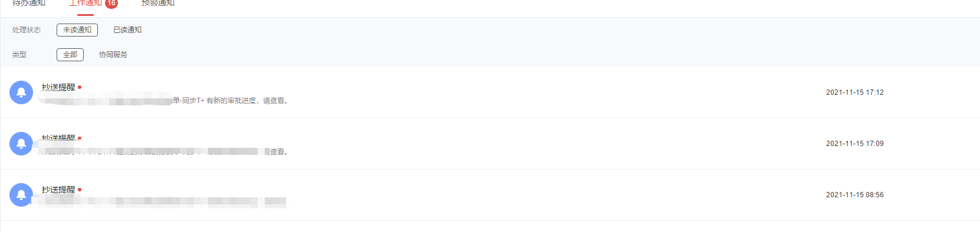Click the bell icon of the 17:12 notification
Image resolution: width=980 pixels, height=232 pixels.
tap(21, 92)
